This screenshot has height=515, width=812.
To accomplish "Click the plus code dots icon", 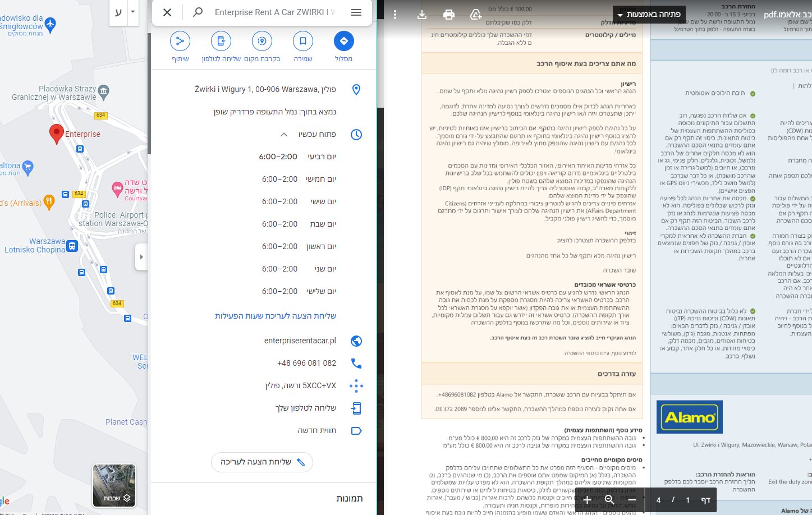I will (356, 386).
